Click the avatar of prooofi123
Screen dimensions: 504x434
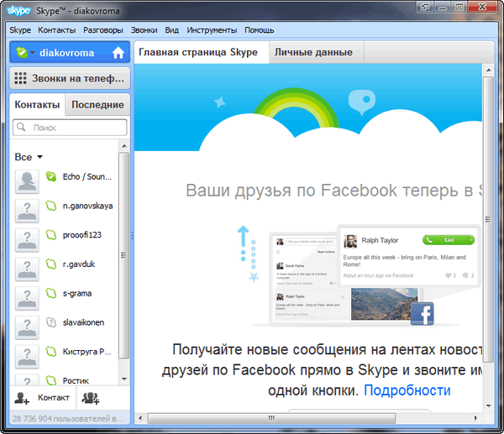(x=27, y=240)
